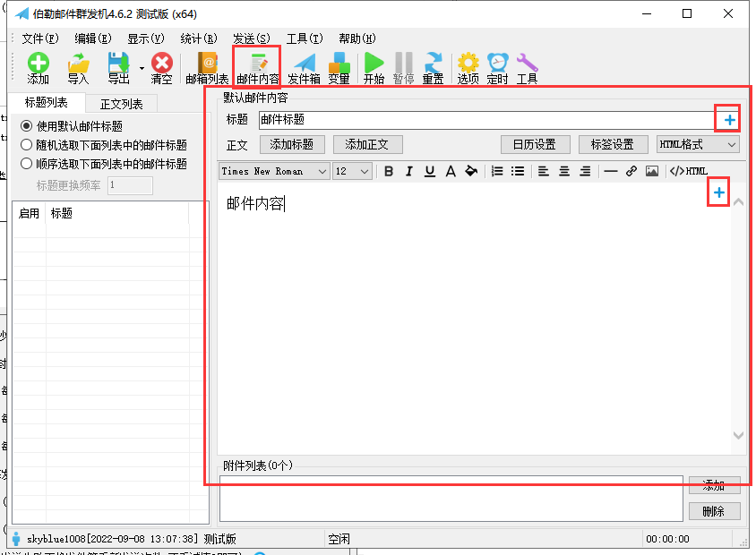Insert image into mail body

click(652, 172)
